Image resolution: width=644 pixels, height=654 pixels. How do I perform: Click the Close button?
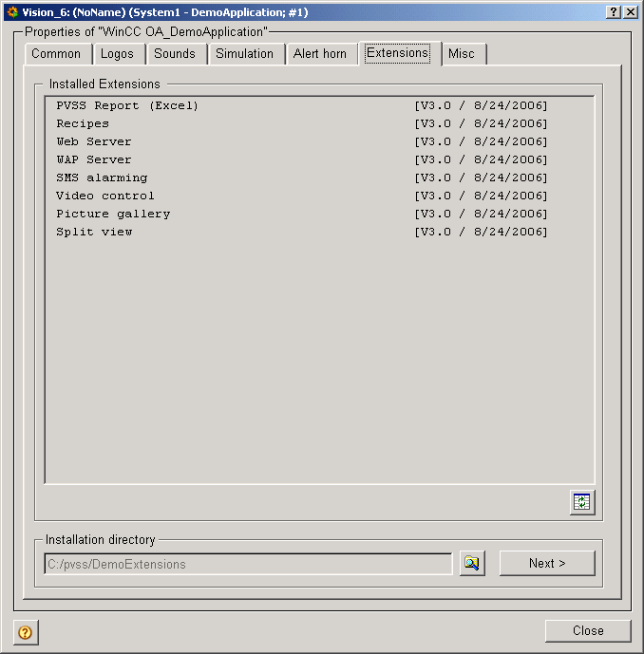click(x=587, y=631)
